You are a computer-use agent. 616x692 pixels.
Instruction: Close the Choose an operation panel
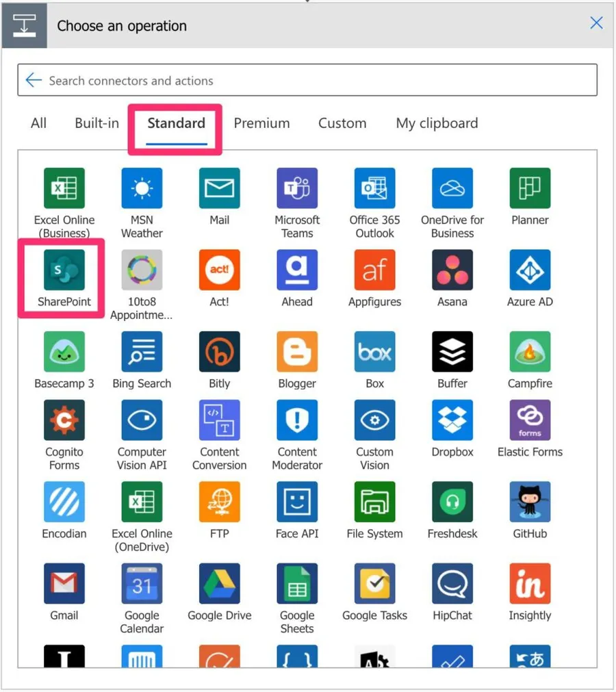tap(596, 23)
